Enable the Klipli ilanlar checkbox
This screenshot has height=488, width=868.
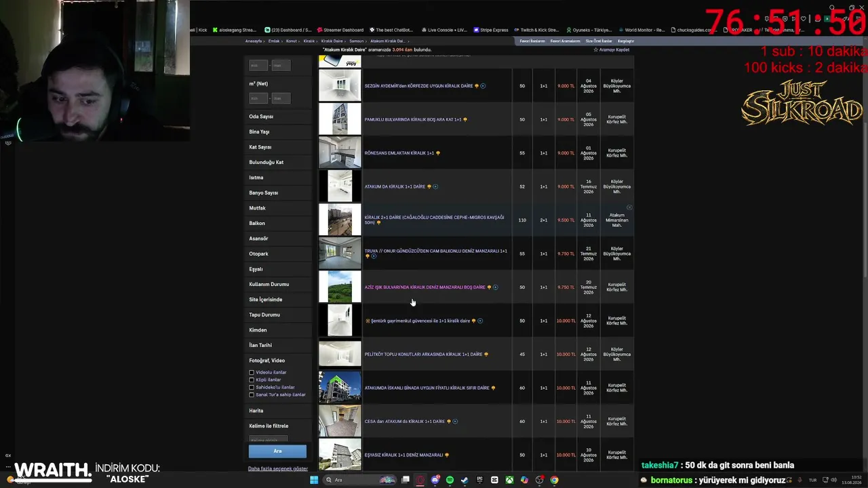[x=252, y=380]
